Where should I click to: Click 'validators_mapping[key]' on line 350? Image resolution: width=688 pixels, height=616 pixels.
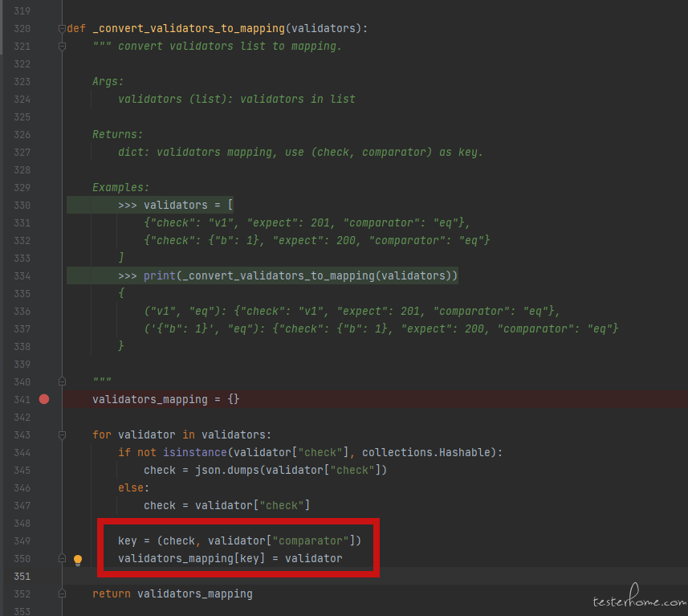click(x=192, y=558)
